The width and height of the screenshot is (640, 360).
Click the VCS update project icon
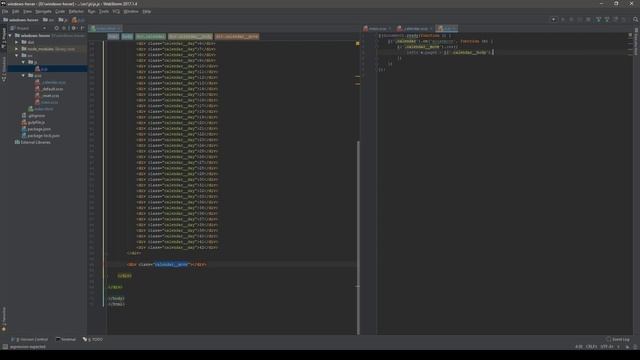(598, 19)
